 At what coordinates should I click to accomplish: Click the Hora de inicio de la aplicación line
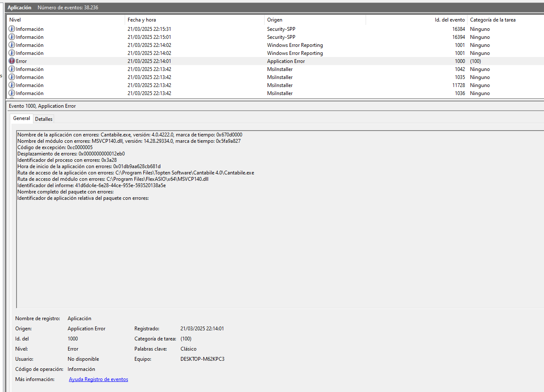[89, 166]
